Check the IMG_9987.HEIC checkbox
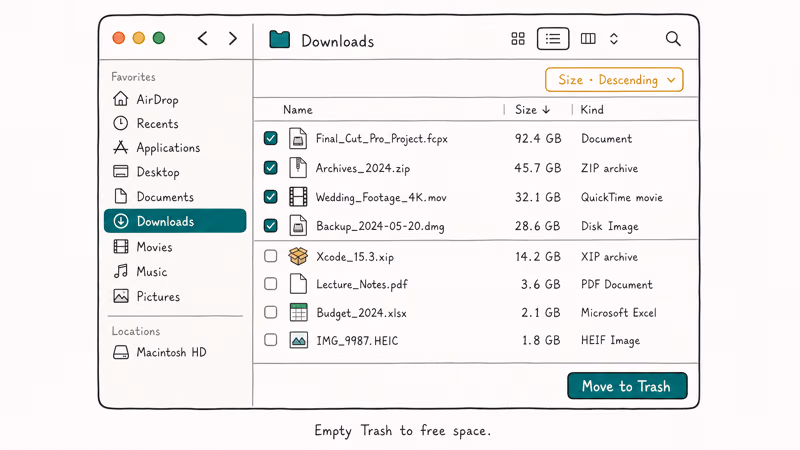This screenshot has height=450, width=800. coord(271,340)
